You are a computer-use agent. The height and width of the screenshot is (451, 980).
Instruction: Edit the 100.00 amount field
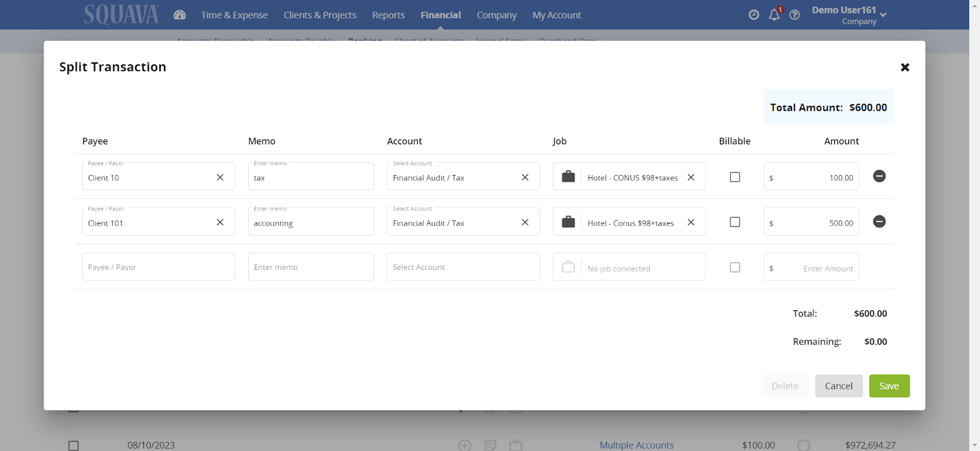point(811,176)
